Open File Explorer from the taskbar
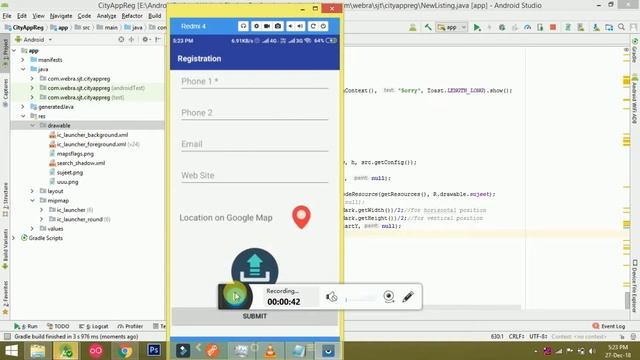640x360 pixels. tap(38, 350)
